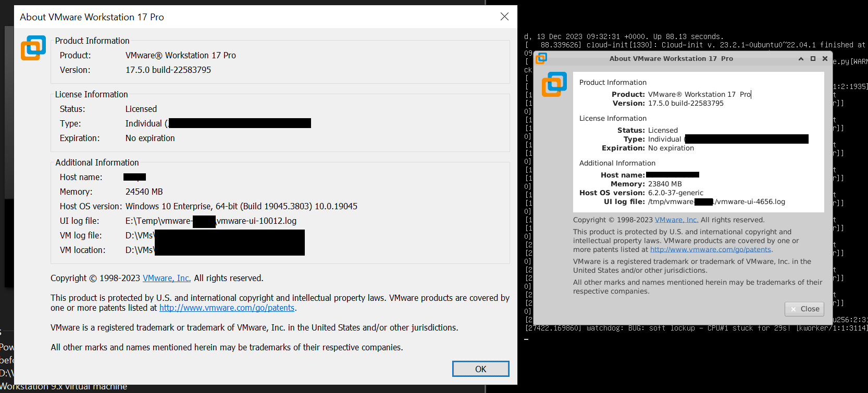This screenshot has height=393, width=868.
Task: Open the patents URL in Windows dialog
Action: point(227,308)
